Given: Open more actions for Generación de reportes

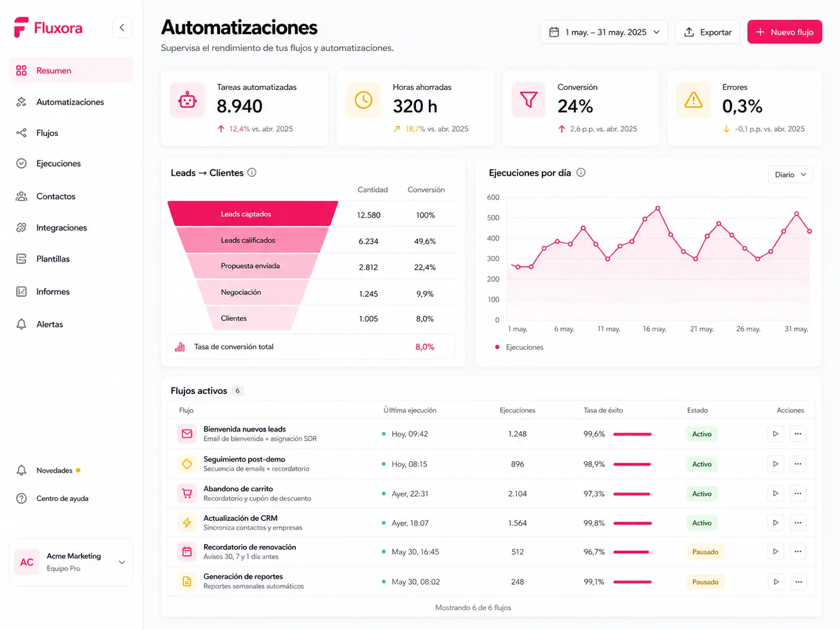Looking at the screenshot, I should click(x=799, y=581).
